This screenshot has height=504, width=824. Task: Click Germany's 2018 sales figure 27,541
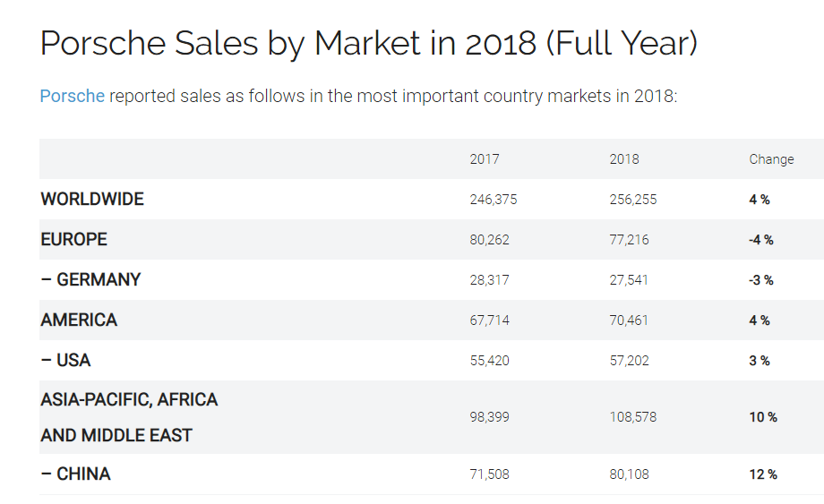point(629,280)
